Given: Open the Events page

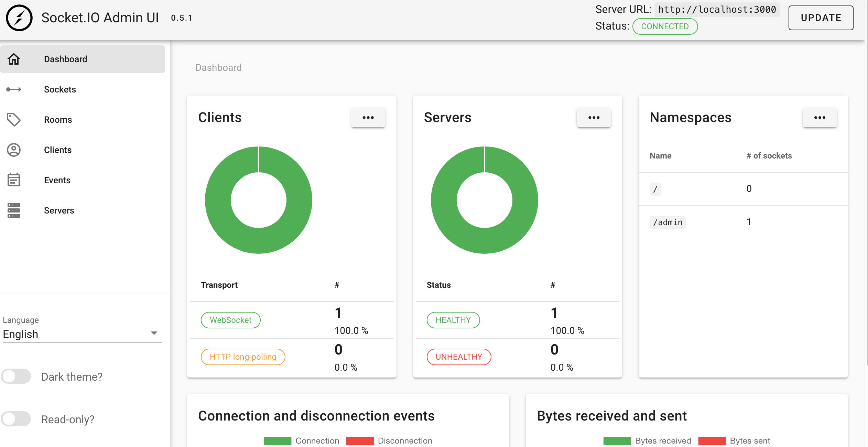Looking at the screenshot, I should point(83,180).
